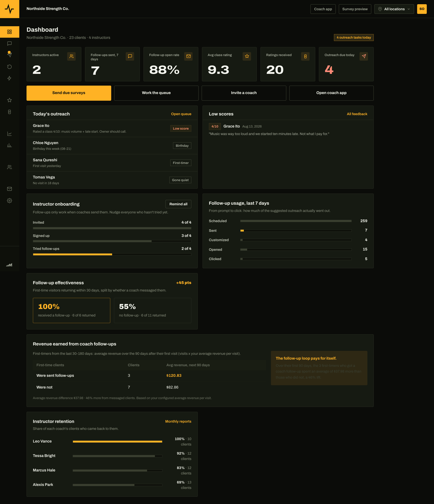Click the Remind all button

pyautogui.click(x=178, y=204)
